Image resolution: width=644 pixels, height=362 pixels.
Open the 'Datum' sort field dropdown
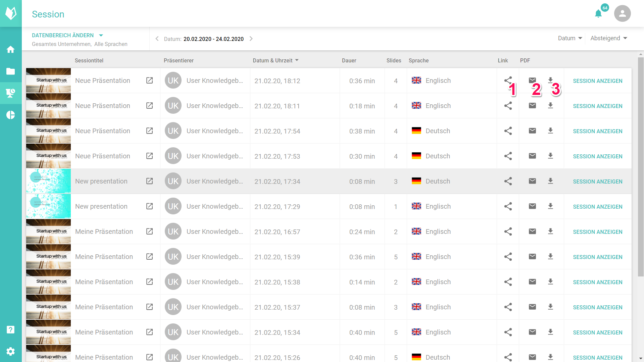[570, 38]
